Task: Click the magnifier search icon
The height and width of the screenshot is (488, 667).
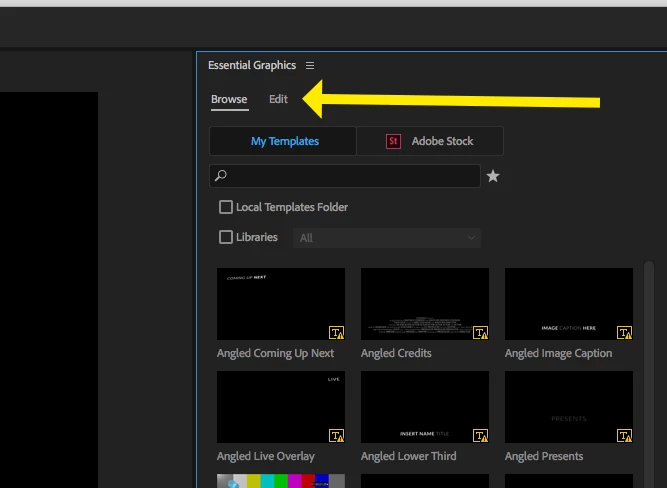Action: pos(221,175)
